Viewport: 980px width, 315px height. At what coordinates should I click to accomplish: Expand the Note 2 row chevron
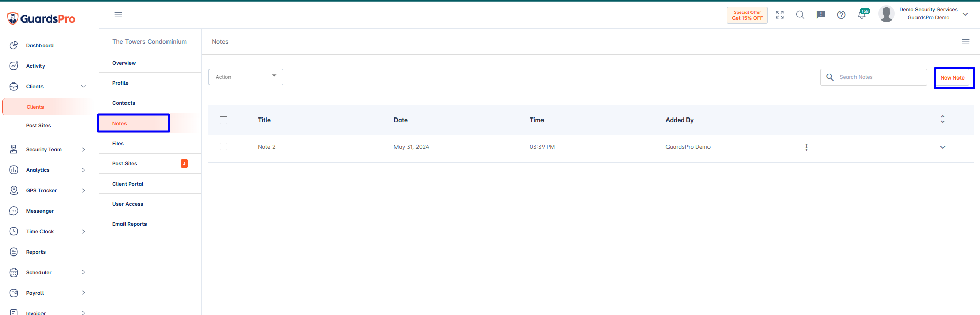[942, 147]
